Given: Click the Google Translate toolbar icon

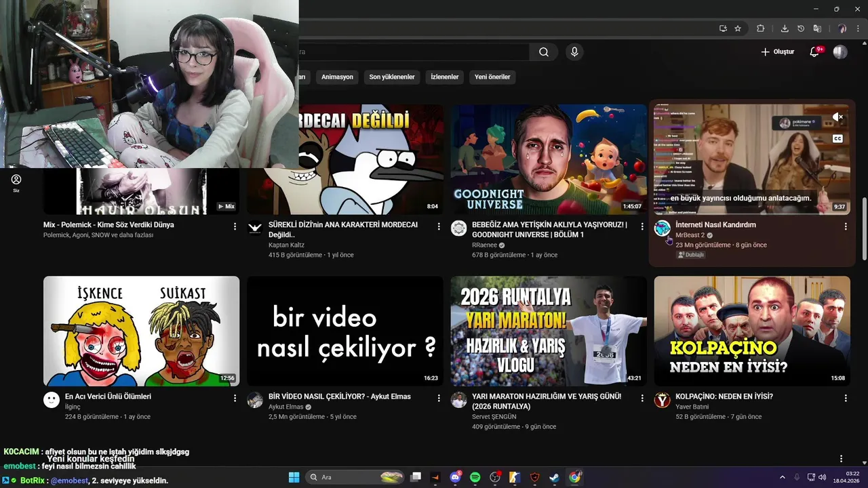Looking at the screenshot, I should [817, 28].
